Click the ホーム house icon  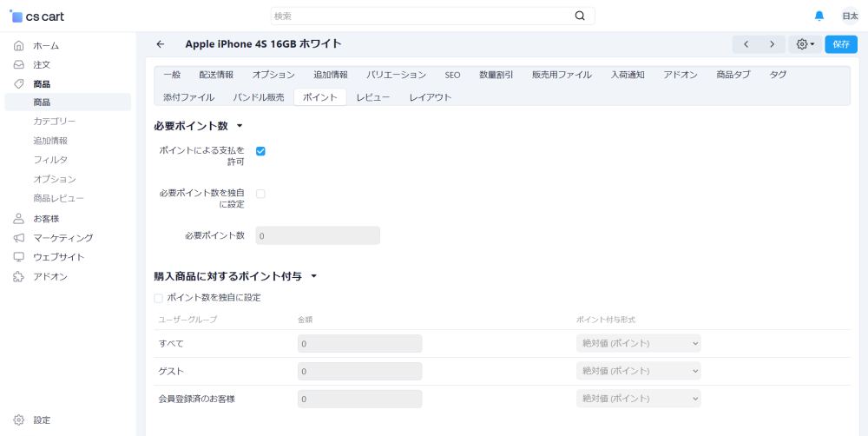click(19, 45)
